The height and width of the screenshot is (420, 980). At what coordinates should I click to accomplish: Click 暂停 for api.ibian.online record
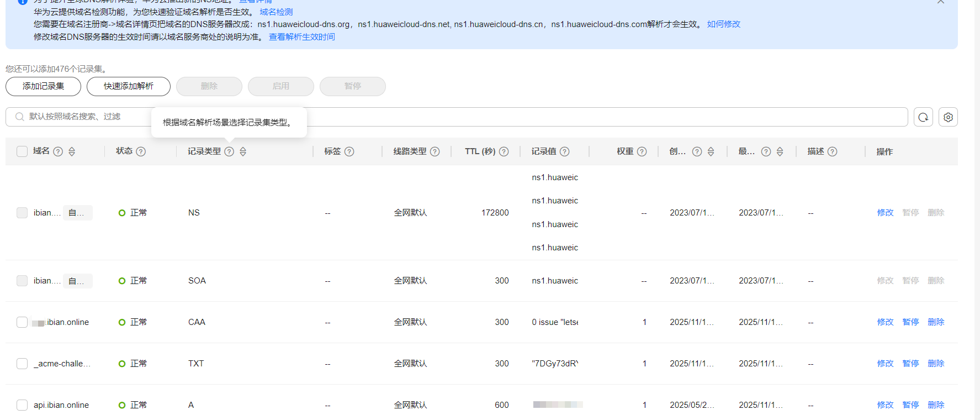[910, 405]
